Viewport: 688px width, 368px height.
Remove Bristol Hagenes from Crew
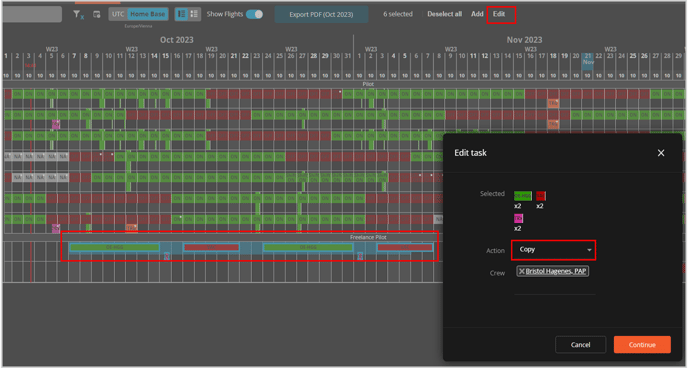pos(522,271)
